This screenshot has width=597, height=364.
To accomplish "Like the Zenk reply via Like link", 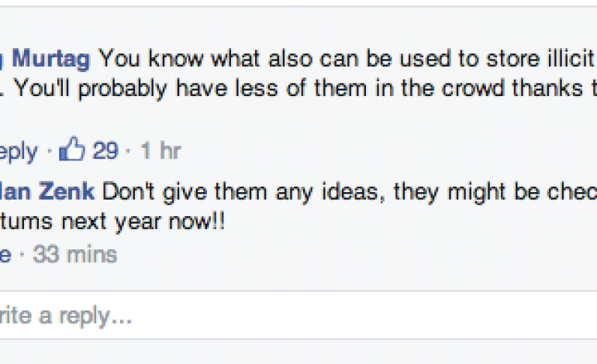I will tap(5, 253).
